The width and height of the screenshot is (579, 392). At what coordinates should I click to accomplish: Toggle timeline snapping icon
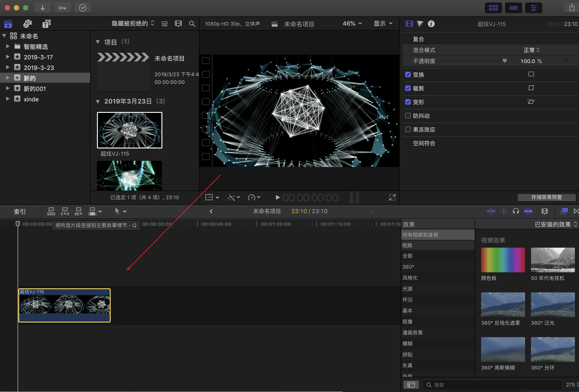tap(528, 211)
